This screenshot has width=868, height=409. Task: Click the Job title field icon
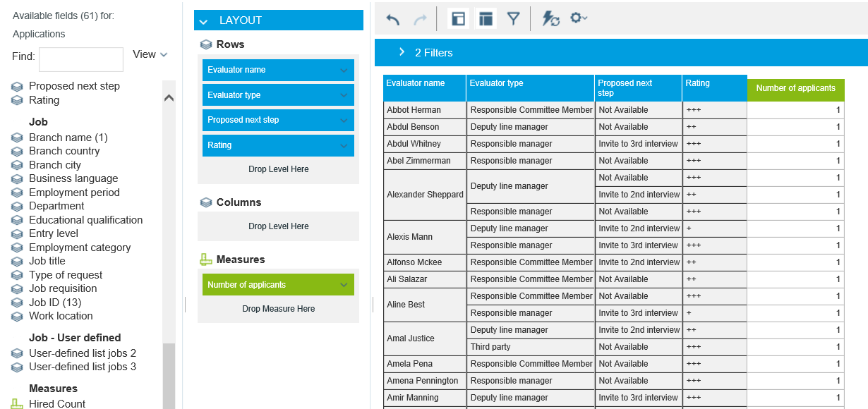(18, 262)
